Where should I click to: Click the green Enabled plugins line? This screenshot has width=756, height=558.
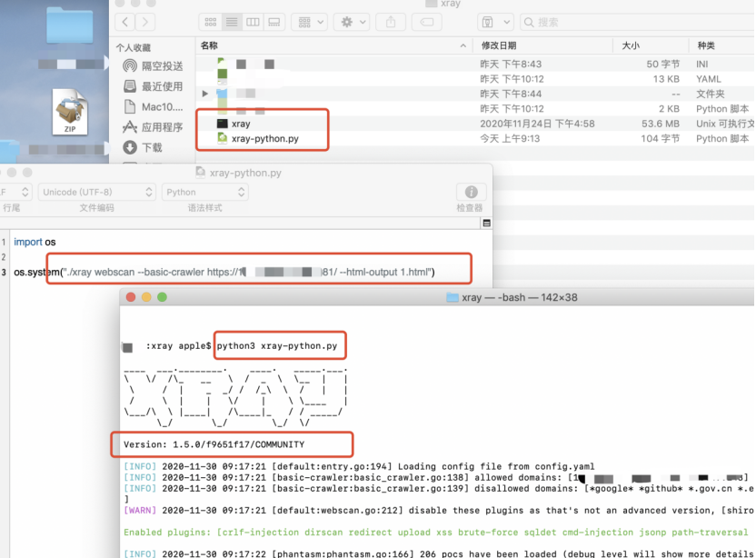pyautogui.click(x=436, y=533)
